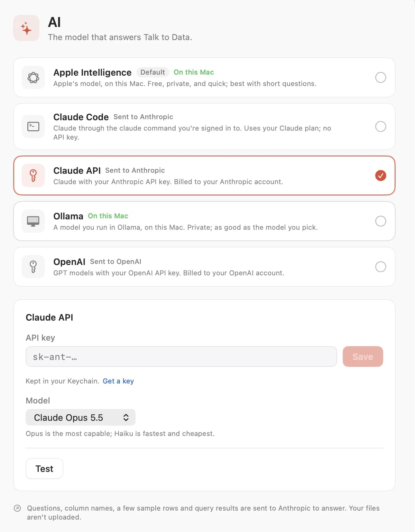Focus the sk-ant API key field
This screenshot has height=532, width=415.
(x=181, y=357)
